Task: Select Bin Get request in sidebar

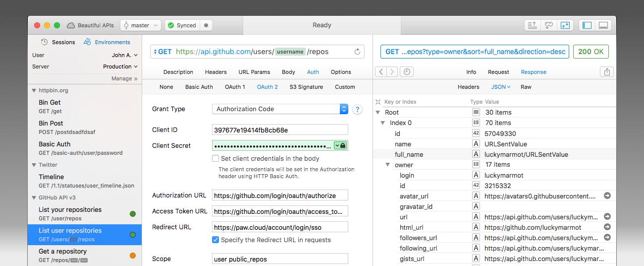Action: [x=85, y=106]
